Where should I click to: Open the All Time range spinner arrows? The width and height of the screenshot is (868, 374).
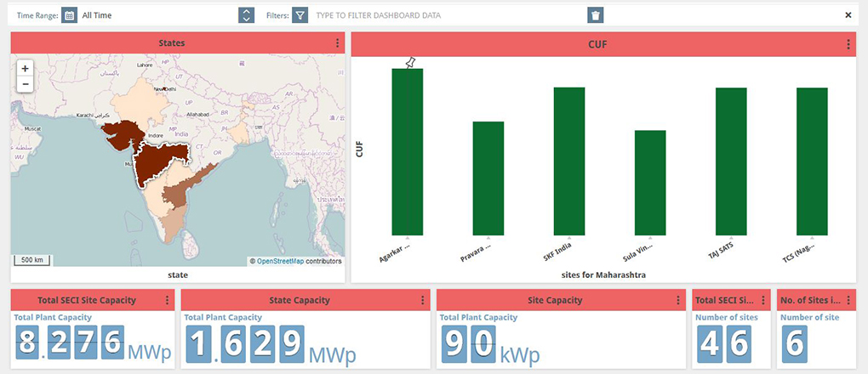click(246, 15)
